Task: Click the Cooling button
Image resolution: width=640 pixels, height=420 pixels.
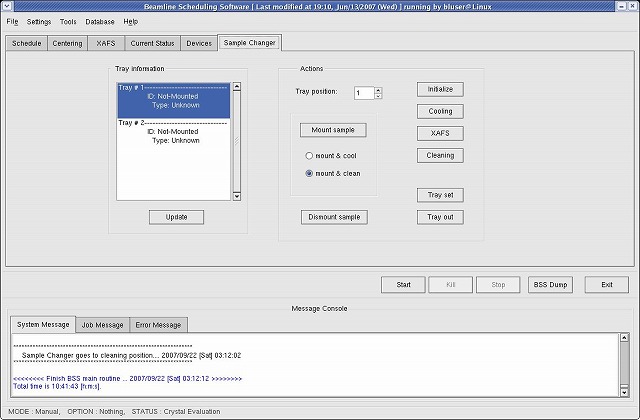Action: point(440,111)
